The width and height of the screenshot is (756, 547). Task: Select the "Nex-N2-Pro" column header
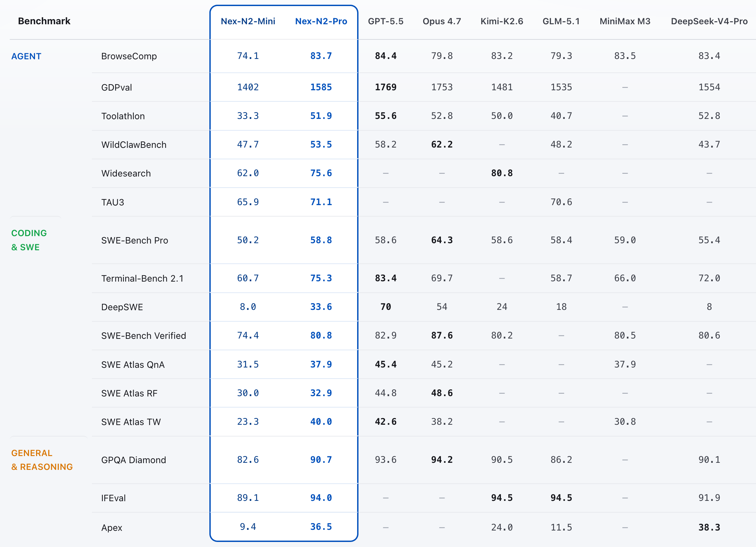(x=321, y=21)
